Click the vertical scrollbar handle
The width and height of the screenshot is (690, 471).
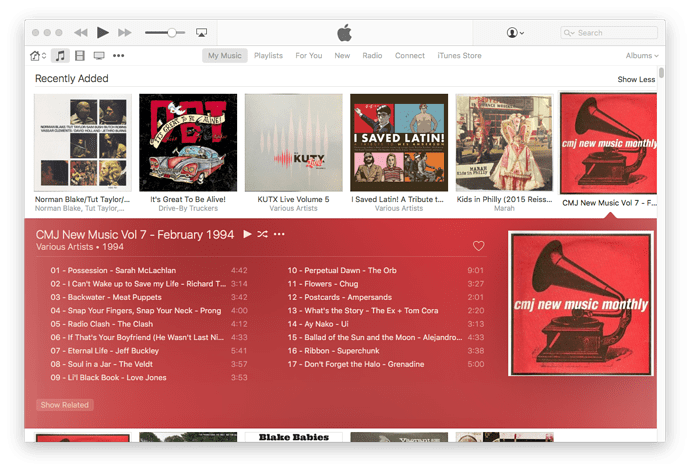point(661,73)
